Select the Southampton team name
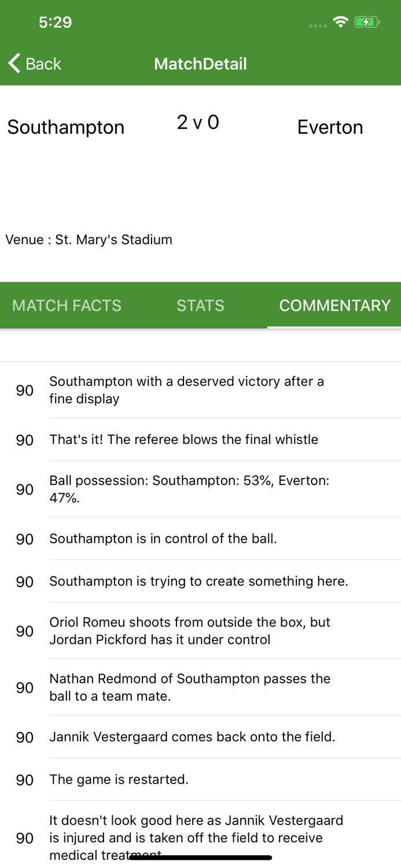The height and width of the screenshot is (868, 401). coord(65,127)
